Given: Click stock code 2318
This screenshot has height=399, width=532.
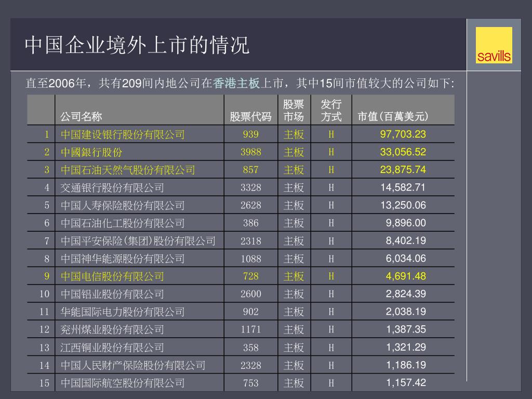Looking at the screenshot, I should tap(251, 241).
